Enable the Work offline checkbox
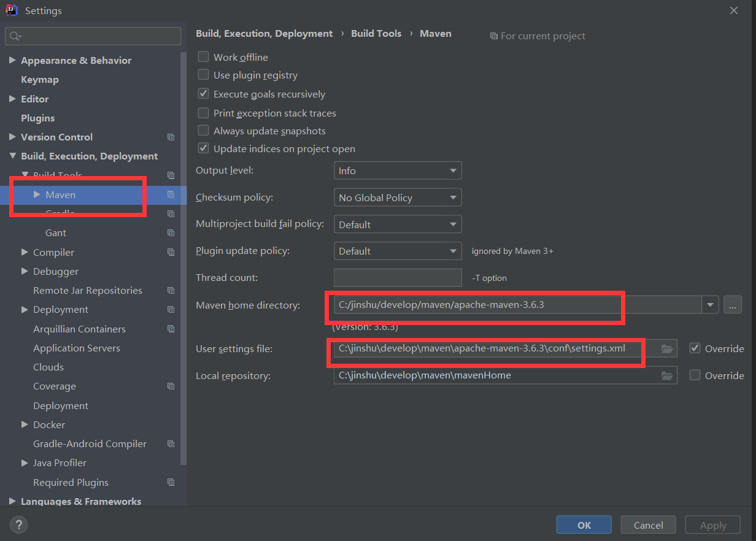This screenshot has height=541, width=756. click(203, 57)
